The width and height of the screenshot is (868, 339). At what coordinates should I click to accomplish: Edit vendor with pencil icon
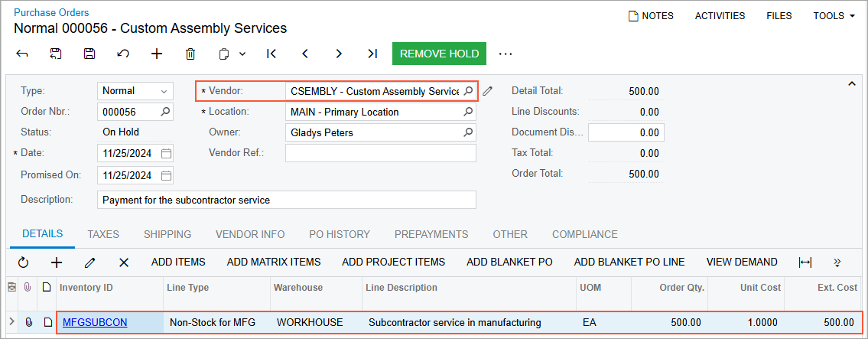488,91
